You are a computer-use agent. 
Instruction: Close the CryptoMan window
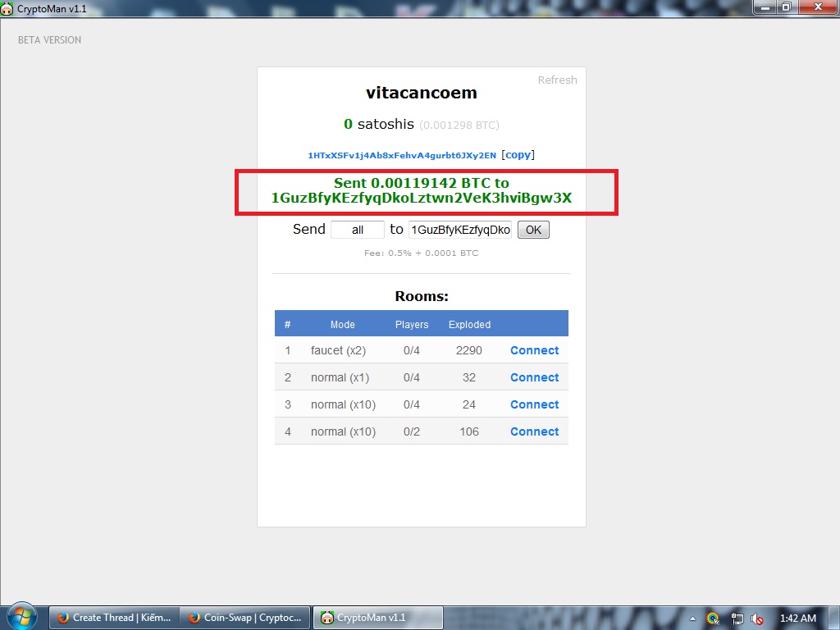(818, 7)
